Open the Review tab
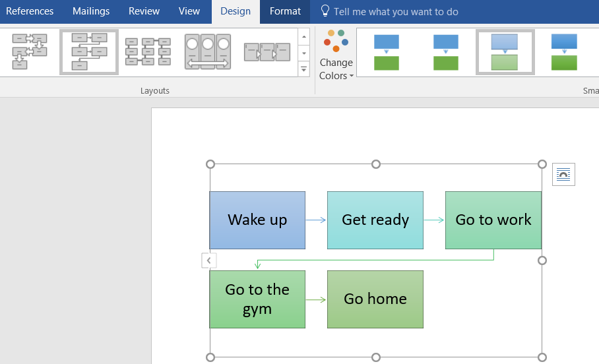The image size is (599, 364). click(x=144, y=11)
